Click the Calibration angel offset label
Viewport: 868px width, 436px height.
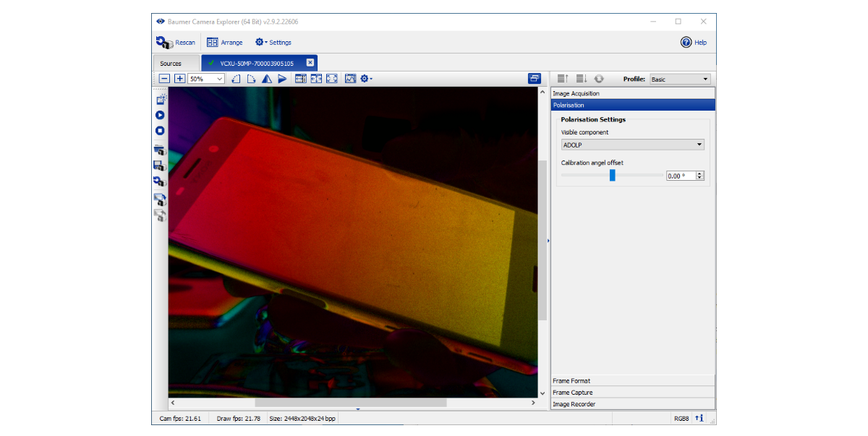(x=592, y=163)
